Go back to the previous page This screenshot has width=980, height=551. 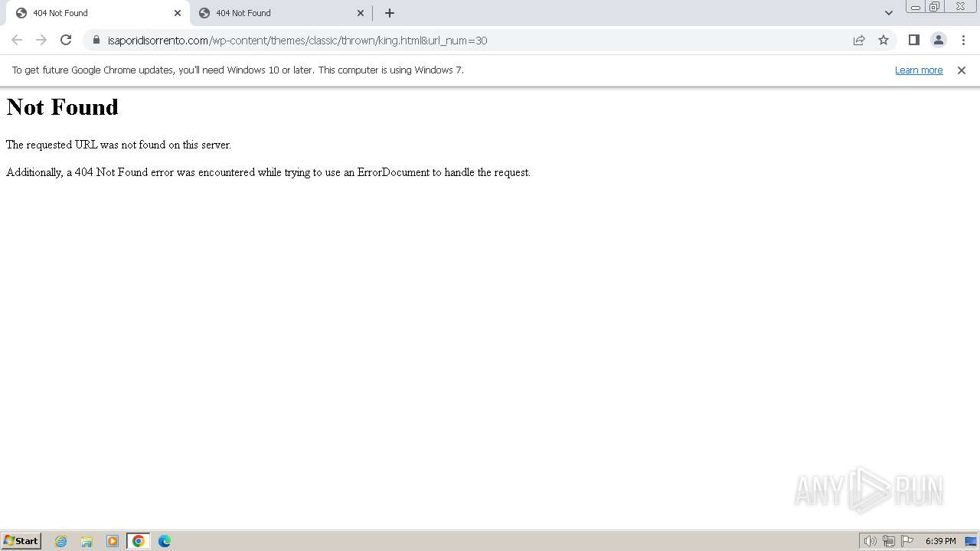pos(17,40)
